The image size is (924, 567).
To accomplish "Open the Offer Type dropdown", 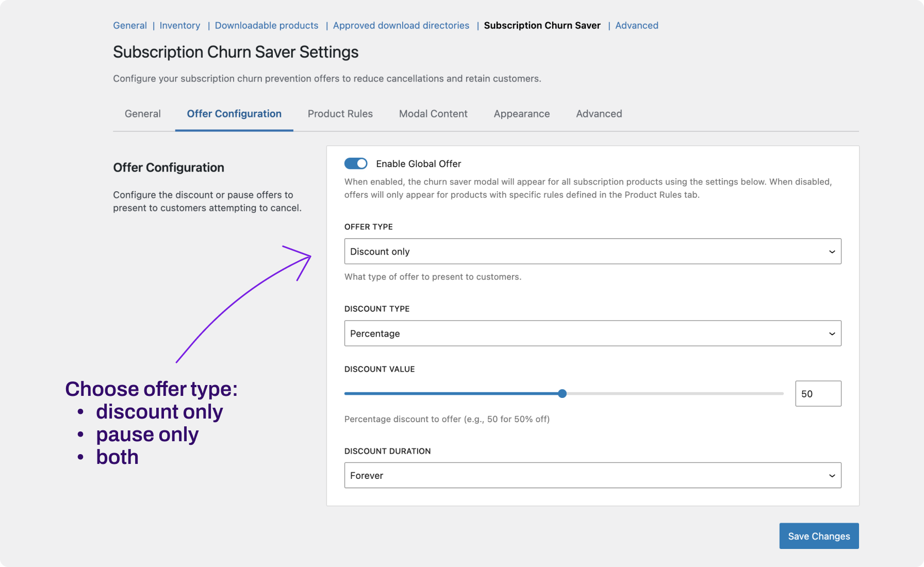I will point(592,252).
